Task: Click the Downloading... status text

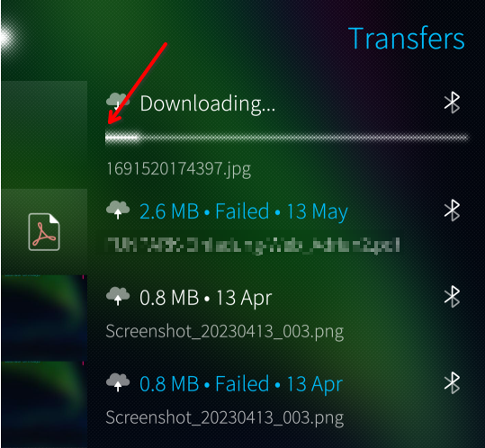Action: (x=208, y=104)
